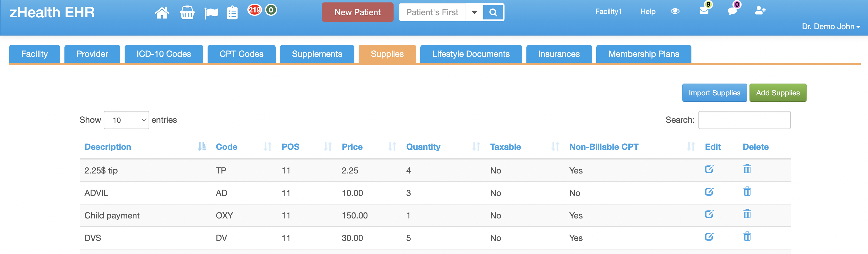Click the Import Supplies button

(x=715, y=93)
